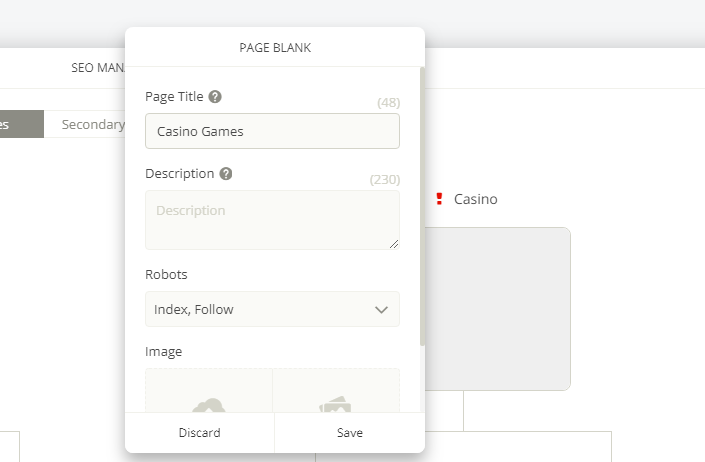Click the description textarea resize handle

point(394,244)
